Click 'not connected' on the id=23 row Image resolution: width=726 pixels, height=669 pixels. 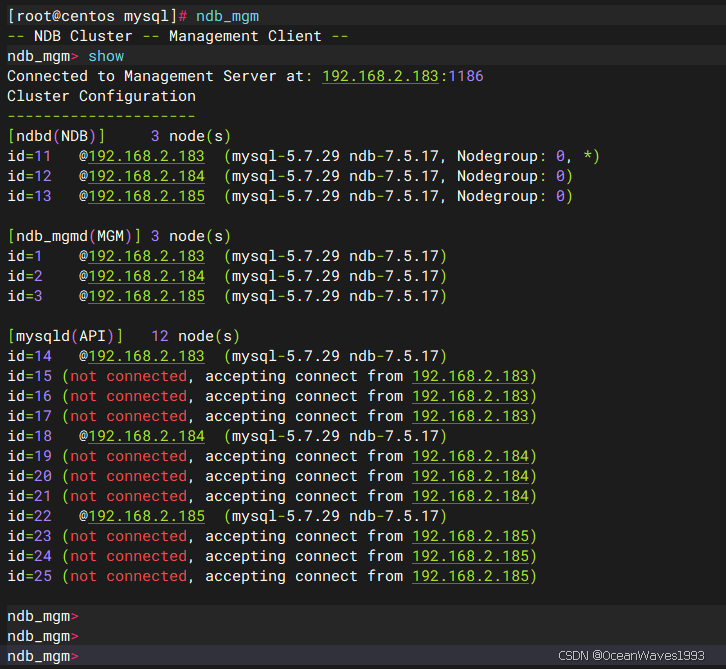pos(129,537)
